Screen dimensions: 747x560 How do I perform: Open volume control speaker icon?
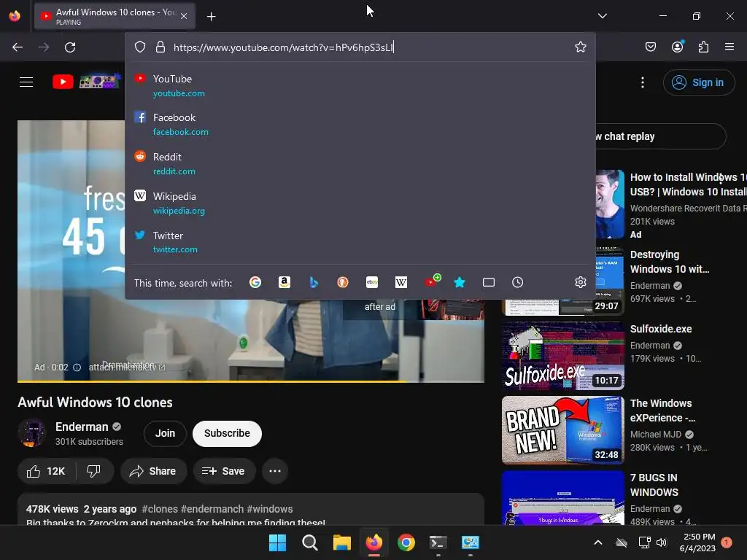(x=661, y=542)
